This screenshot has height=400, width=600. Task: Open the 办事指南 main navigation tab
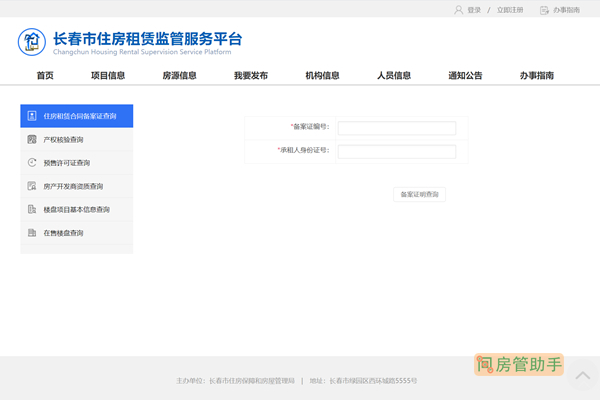[537, 75]
